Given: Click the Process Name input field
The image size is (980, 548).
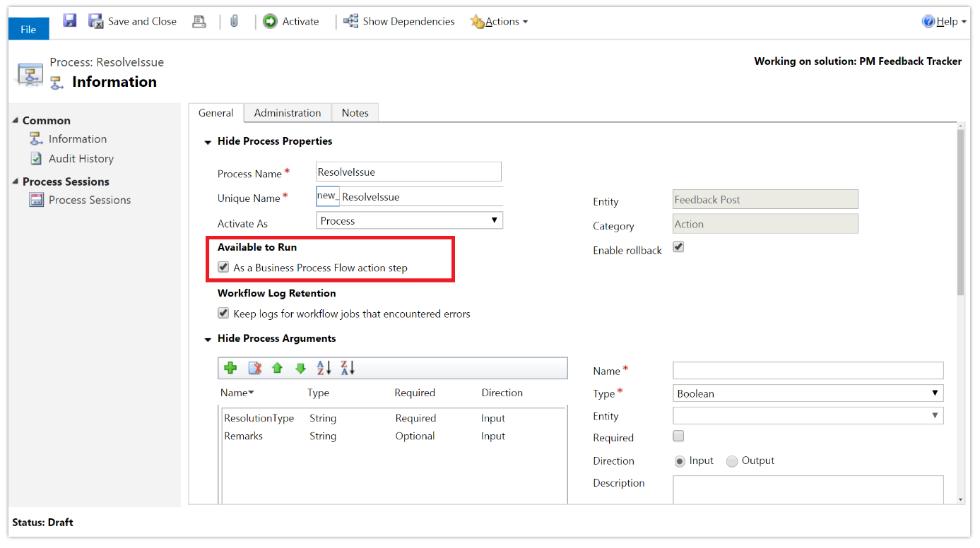Looking at the screenshot, I should point(408,172).
